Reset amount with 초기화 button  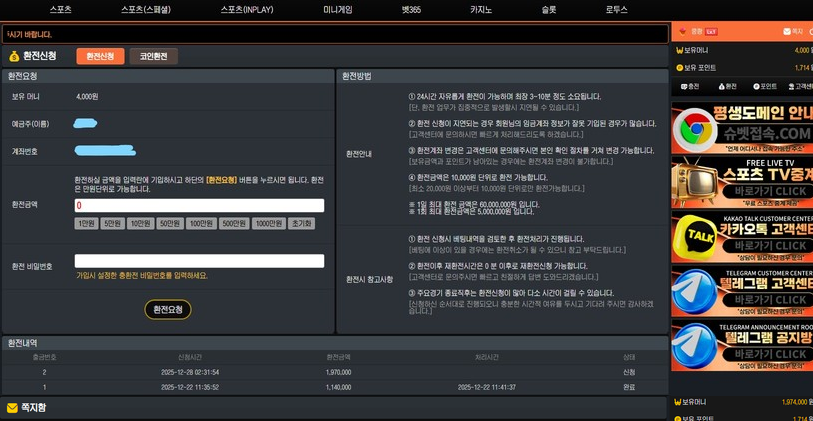click(301, 224)
